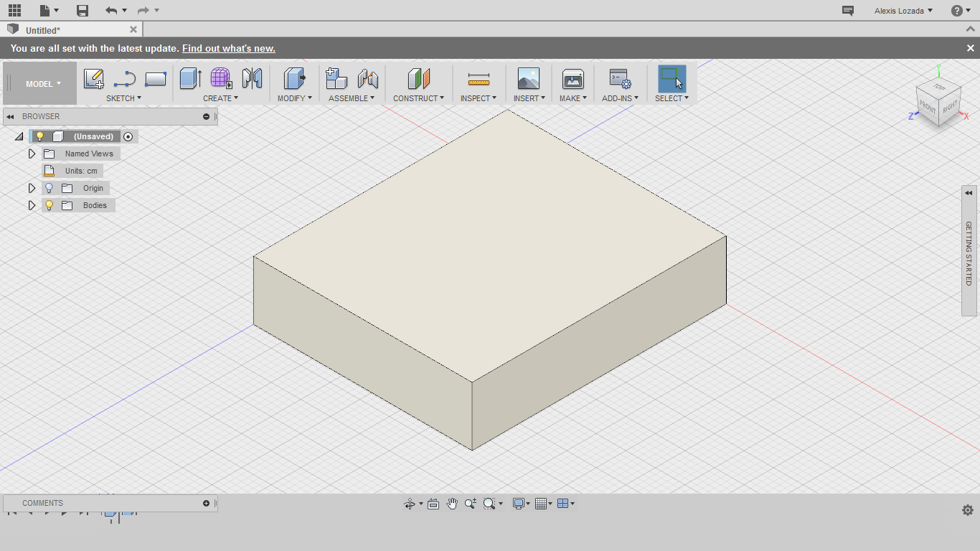
Task: Open the MODEL workspace dropdown
Action: (43, 84)
